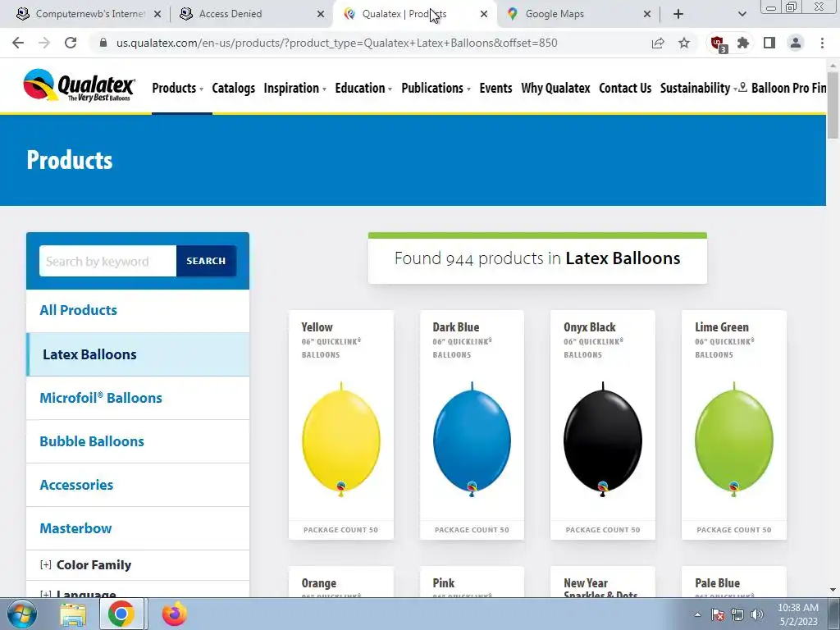Open the Extensions puzzle icon

743,43
